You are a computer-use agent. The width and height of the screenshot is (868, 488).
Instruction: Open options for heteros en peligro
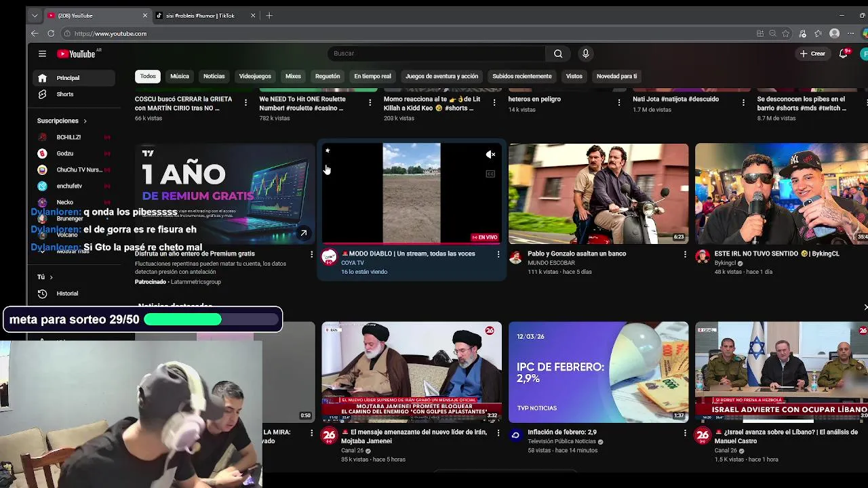[618, 102]
